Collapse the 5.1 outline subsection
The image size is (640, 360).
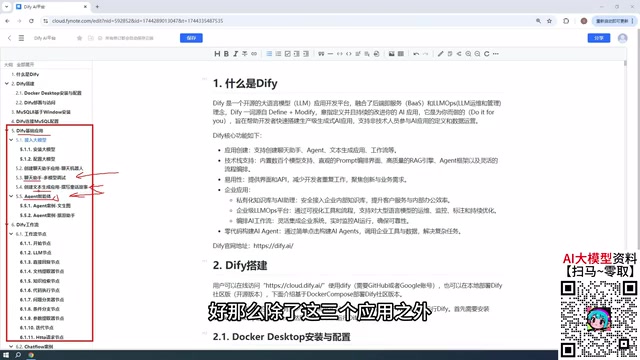11,140
